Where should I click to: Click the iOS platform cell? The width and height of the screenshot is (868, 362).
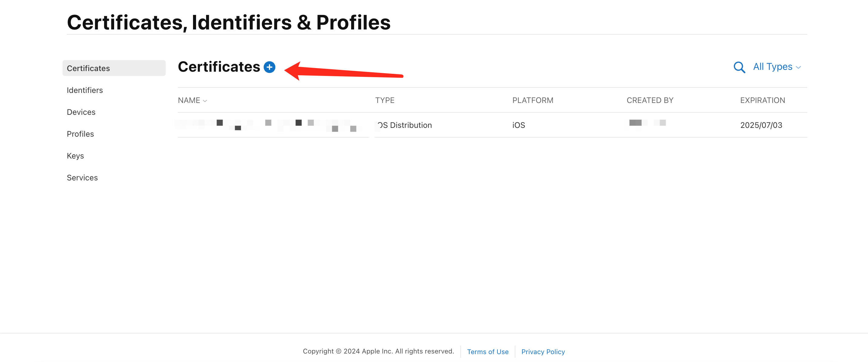click(519, 125)
